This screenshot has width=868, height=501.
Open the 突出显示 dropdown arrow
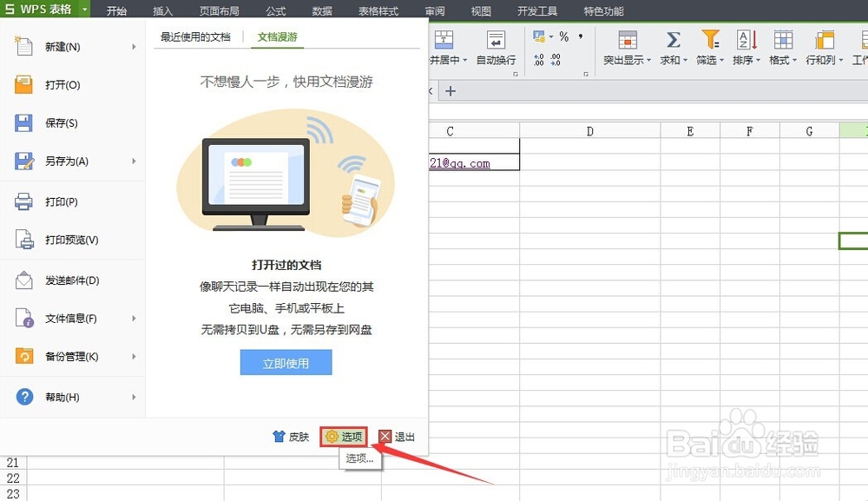648,60
